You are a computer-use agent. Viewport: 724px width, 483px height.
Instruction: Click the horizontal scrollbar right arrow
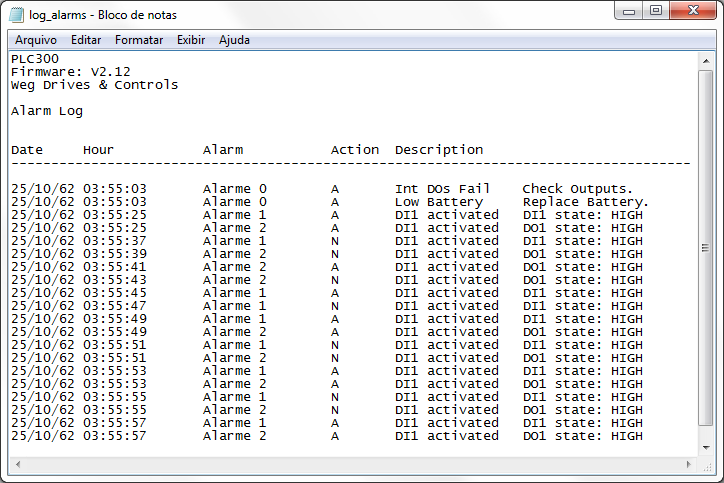pyautogui.click(x=689, y=464)
